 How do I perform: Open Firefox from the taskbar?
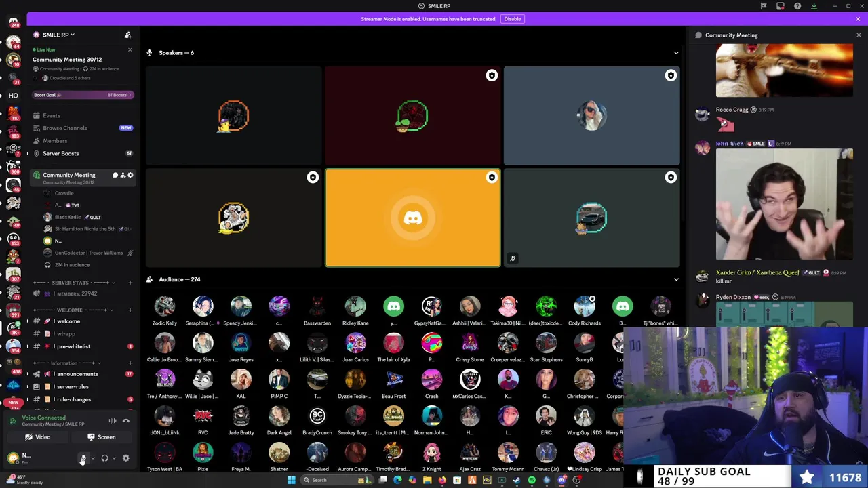click(x=442, y=480)
